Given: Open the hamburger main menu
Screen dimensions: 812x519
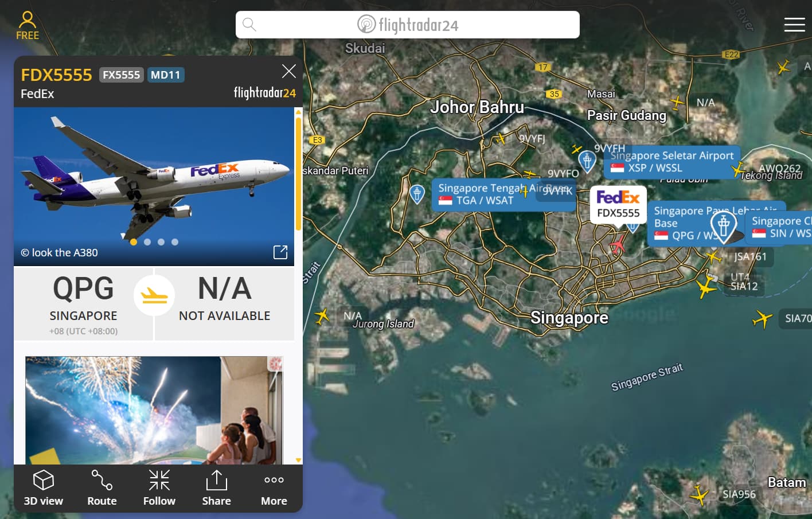Looking at the screenshot, I should coord(794,25).
